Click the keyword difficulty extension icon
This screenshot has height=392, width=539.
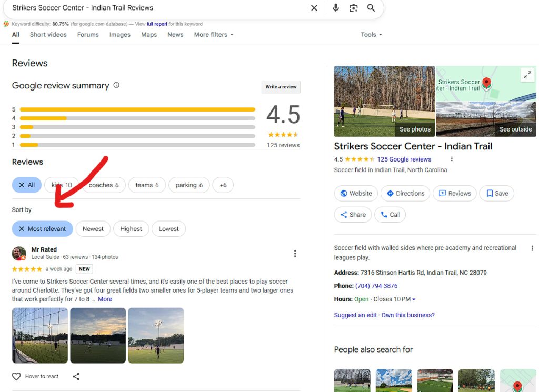click(x=6, y=24)
